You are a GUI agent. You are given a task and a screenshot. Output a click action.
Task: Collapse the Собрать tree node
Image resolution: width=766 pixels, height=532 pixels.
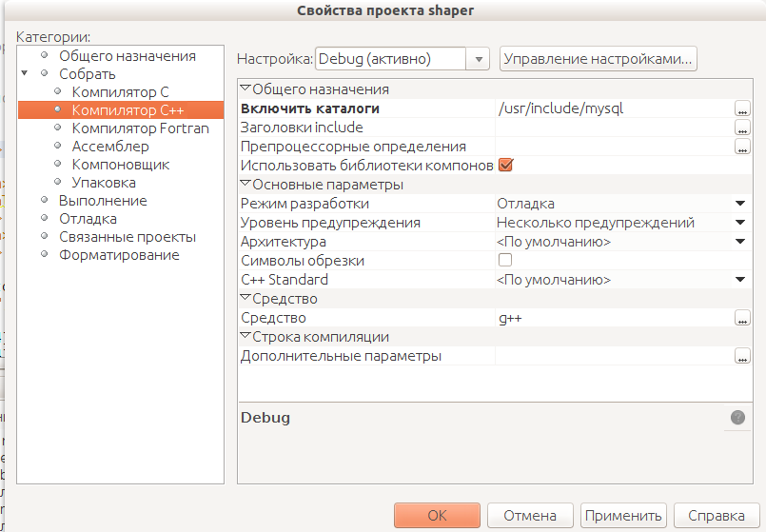click(25, 73)
